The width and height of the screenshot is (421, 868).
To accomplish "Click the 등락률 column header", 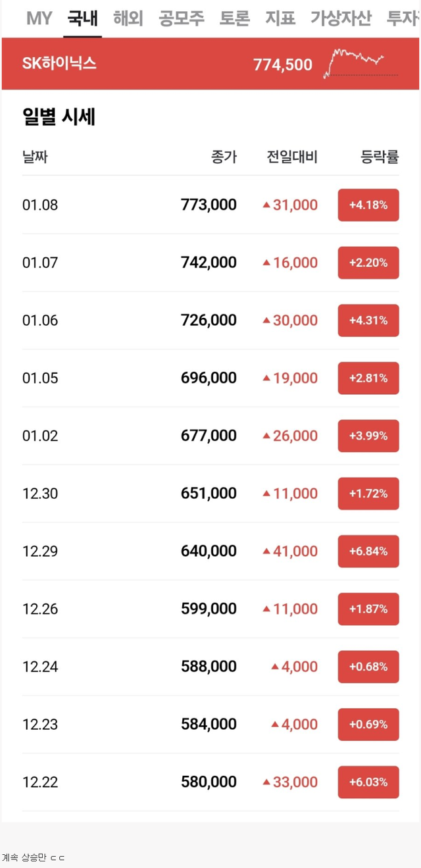I will click(x=380, y=157).
